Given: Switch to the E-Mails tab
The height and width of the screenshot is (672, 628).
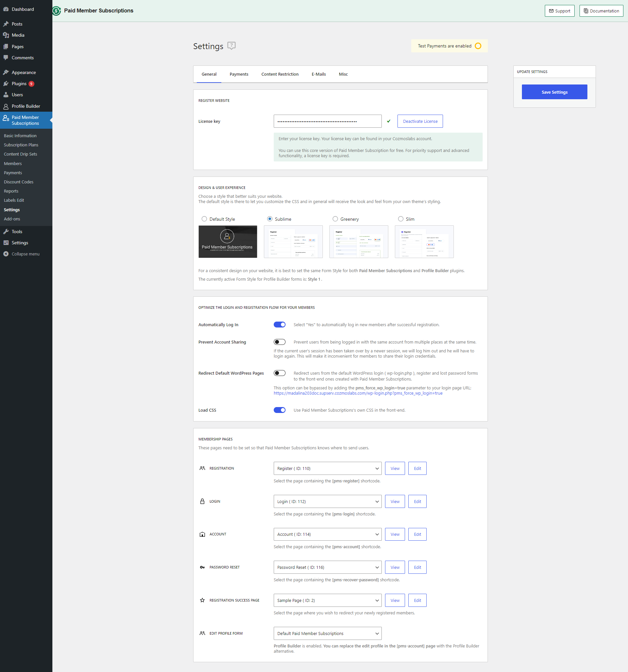Looking at the screenshot, I should (x=319, y=74).
